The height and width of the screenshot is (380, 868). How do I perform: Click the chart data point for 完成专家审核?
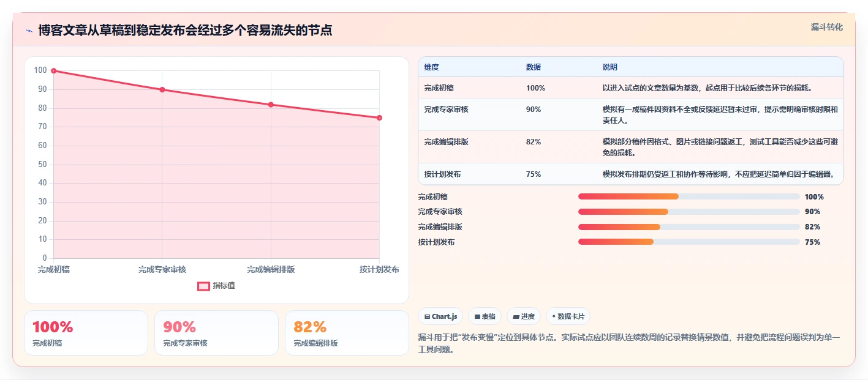(x=162, y=89)
